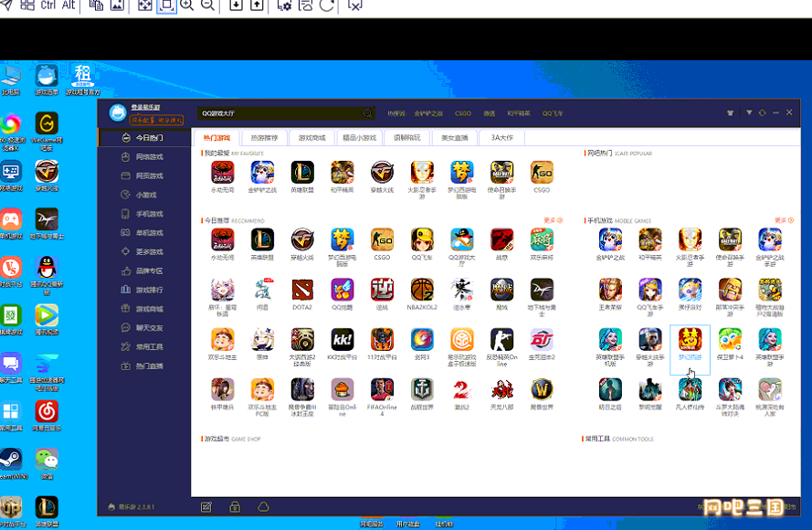Select the 3A大作 tab
The height and width of the screenshot is (530, 812).
click(501, 138)
